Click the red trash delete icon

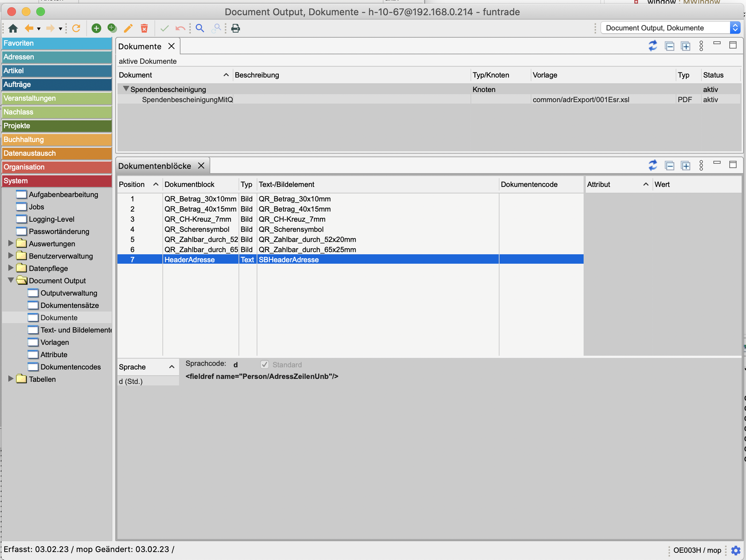coord(144,28)
